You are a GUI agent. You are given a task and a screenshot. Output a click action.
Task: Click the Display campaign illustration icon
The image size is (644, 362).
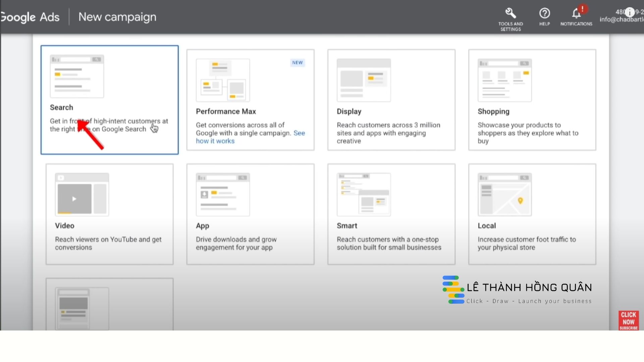pos(364,80)
